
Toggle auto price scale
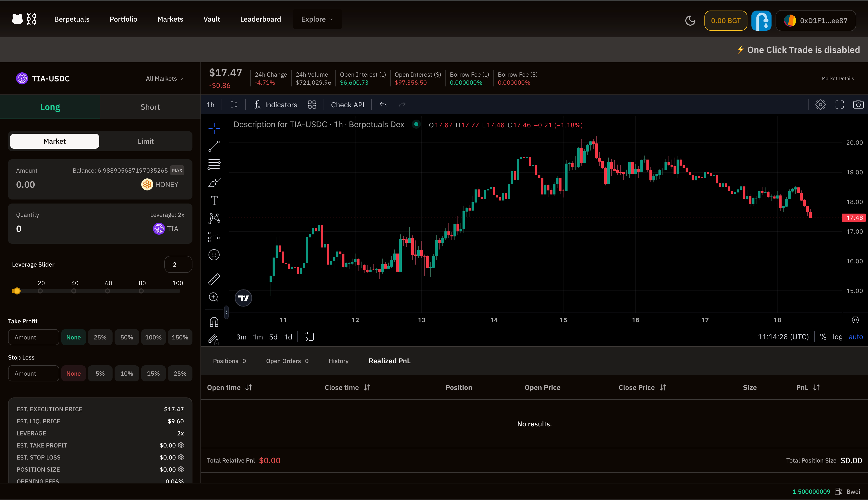tap(856, 337)
